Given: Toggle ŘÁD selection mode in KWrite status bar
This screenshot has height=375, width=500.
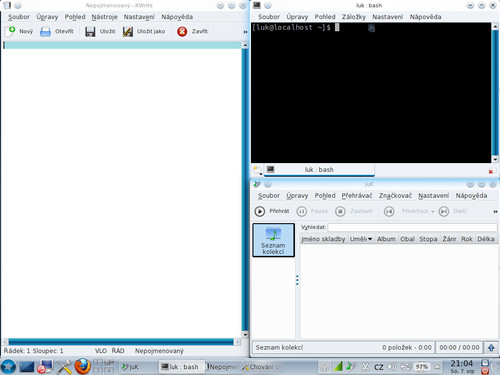Looking at the screenshot, I should click(x=118, y=351).
